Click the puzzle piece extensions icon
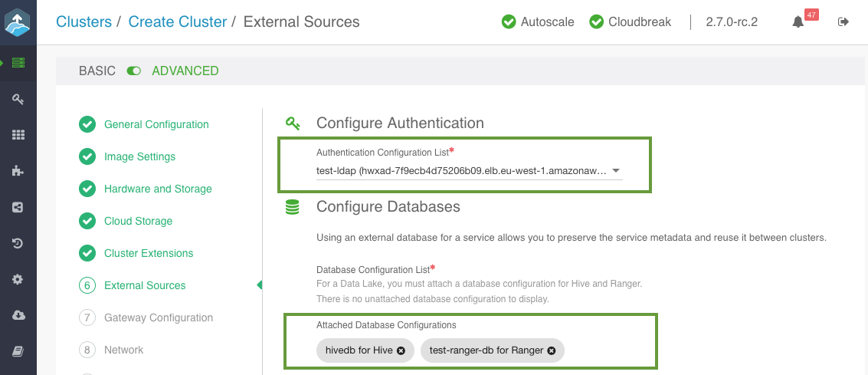Image resolution: width=868 pixels, height=375 pixels. click(18, 171)
